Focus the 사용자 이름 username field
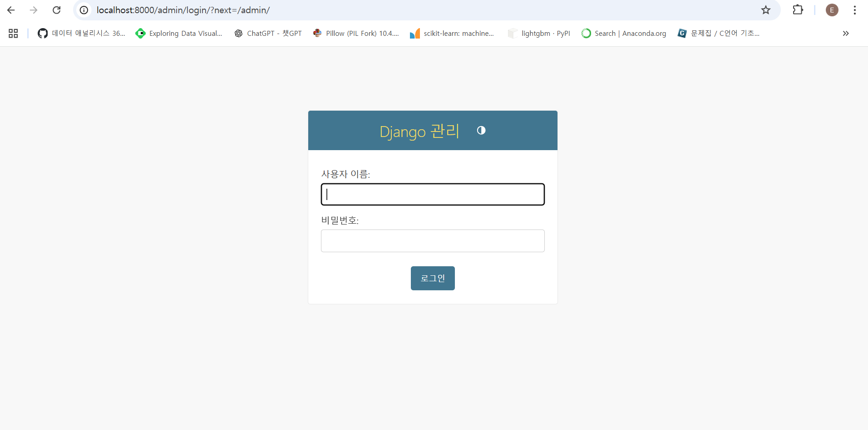 [433, 195]
